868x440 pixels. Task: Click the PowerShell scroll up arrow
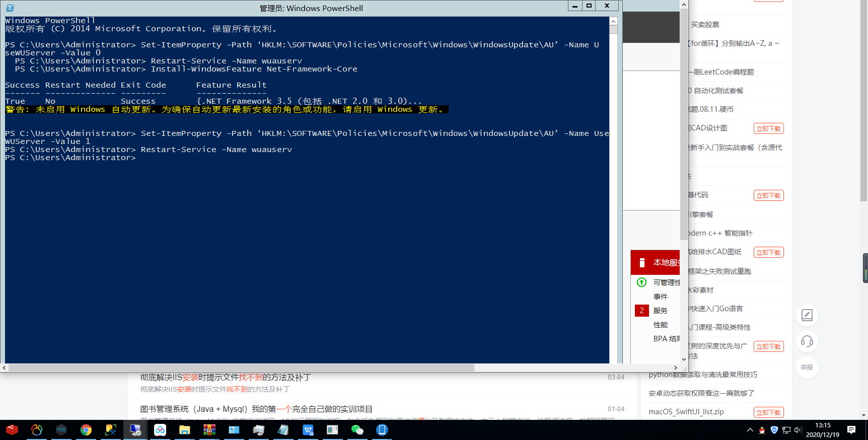click(613, 21)
